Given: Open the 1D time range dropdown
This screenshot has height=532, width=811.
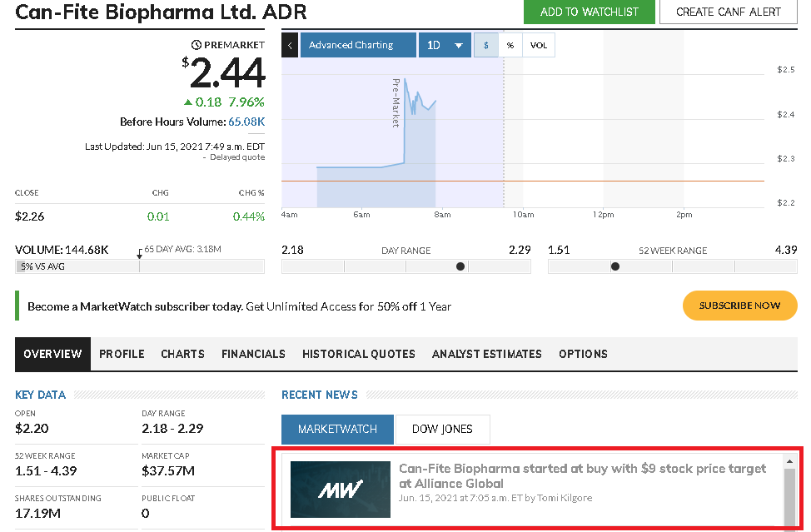Looking at the screenshot, I should click(445, 45).
